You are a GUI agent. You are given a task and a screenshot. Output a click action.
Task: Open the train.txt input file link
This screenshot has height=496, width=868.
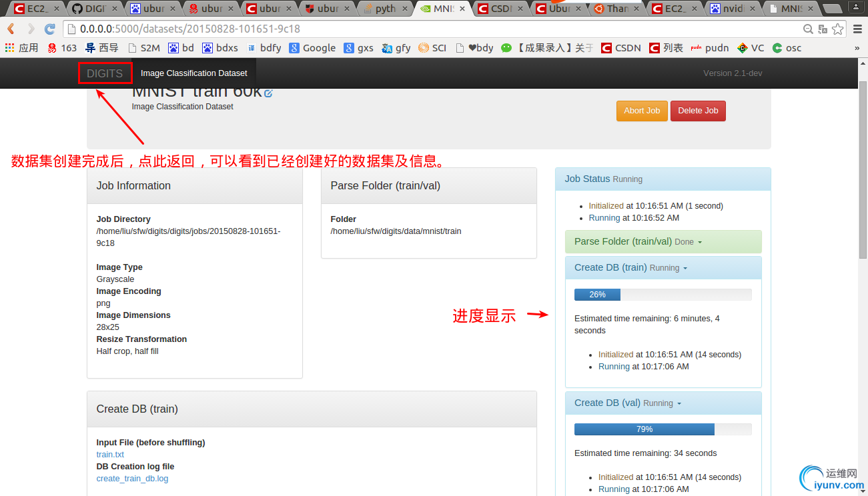tap(110, 455)
